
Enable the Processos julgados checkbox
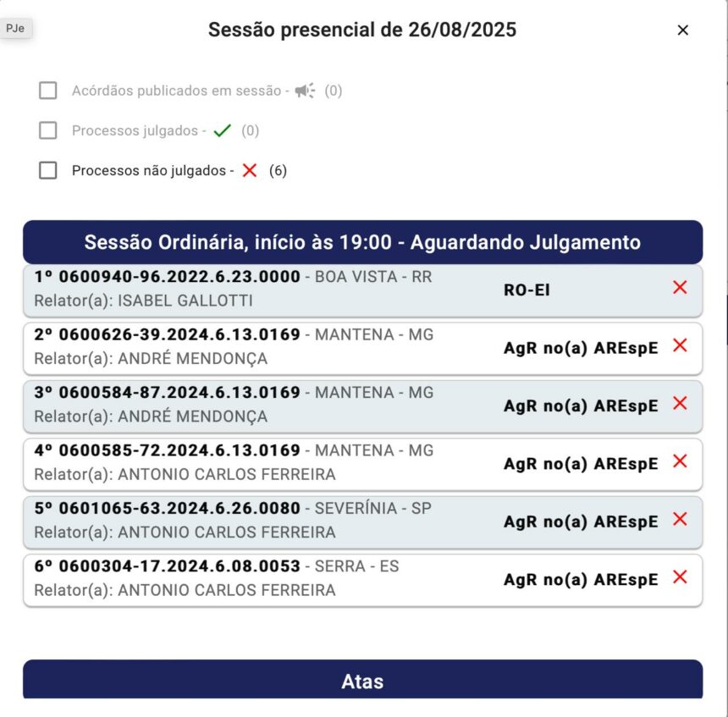pos(47,130)
